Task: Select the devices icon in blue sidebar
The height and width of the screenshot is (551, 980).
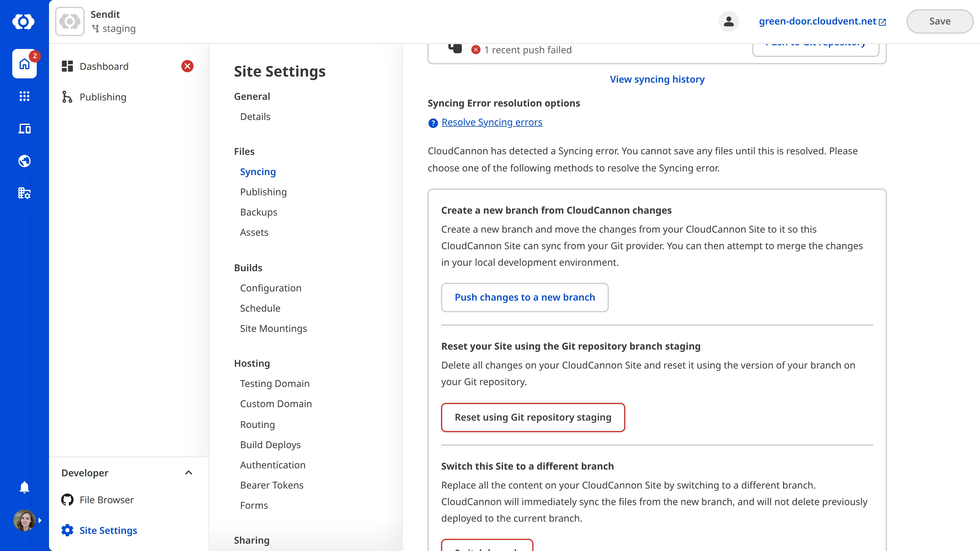Action: tap(24, 129)
